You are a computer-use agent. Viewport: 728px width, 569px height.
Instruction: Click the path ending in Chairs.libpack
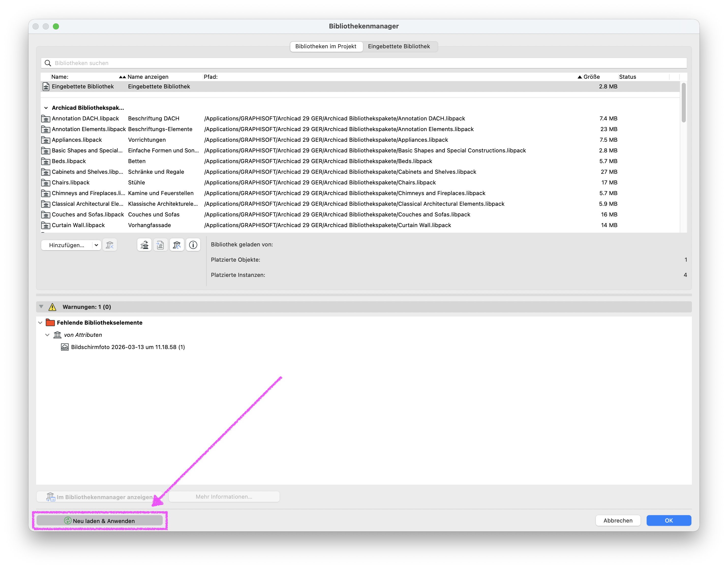click(320, 183)
